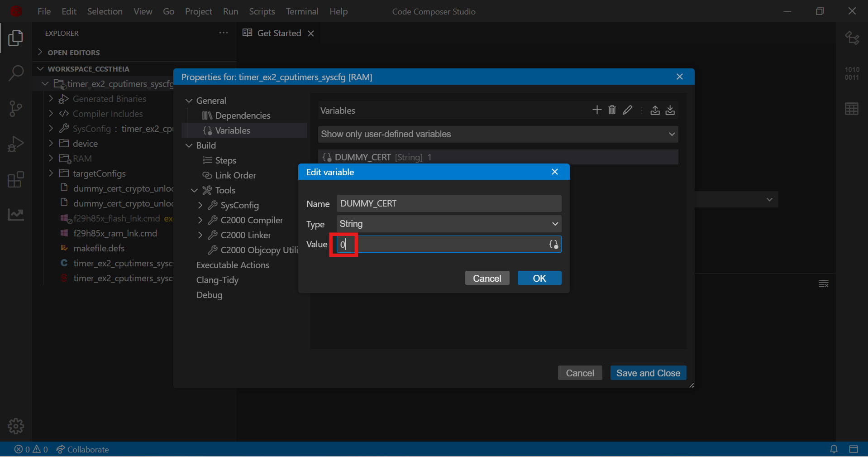868x457 pixels.
Task: Confirm the variable edit with OK
Action: pyautogui.click(x=539, y=278)
